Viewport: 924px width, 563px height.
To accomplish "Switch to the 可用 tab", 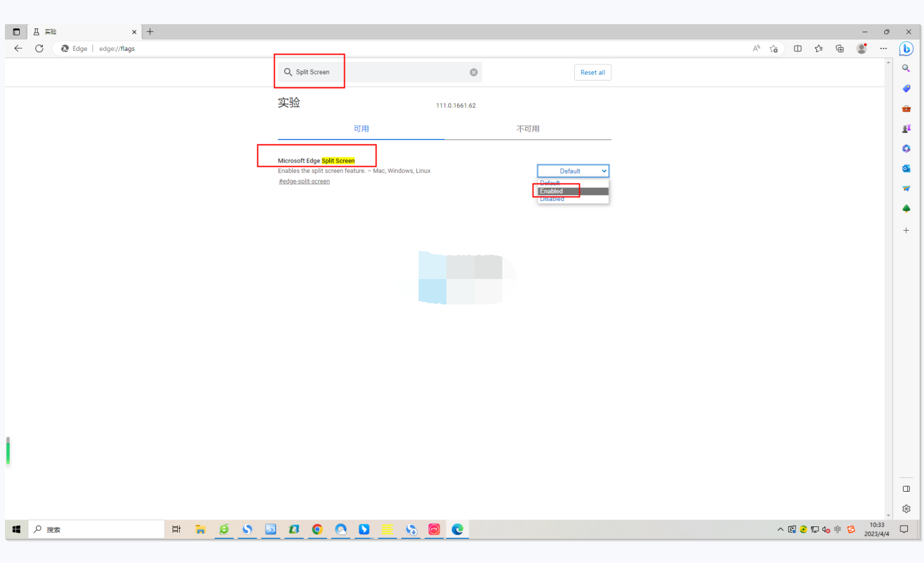I will coord(361,129).
